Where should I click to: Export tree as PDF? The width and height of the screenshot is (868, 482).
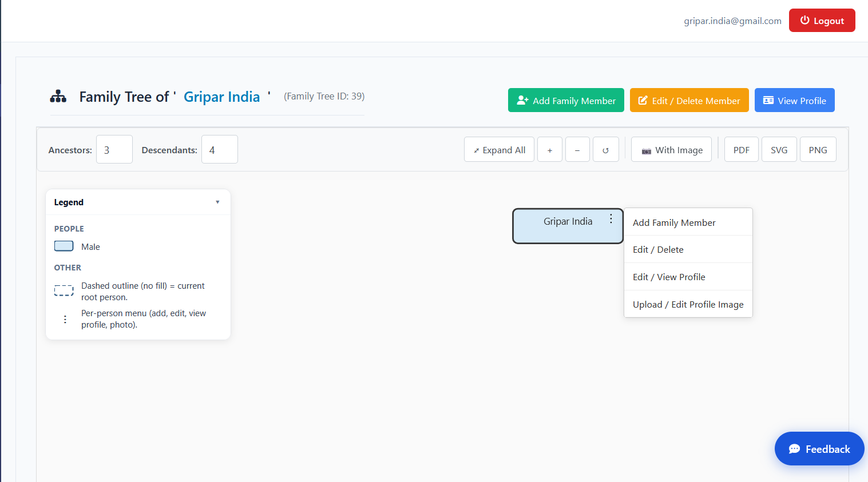tap(742, 150)
